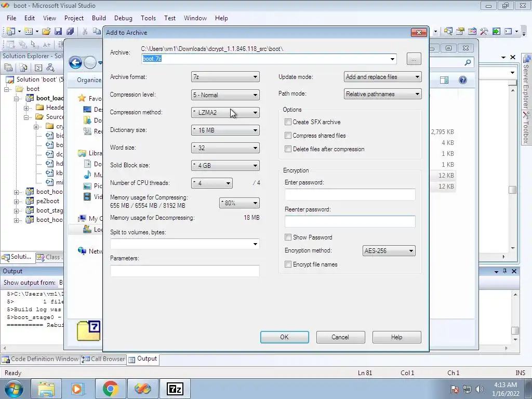Image resolution: width=532 pixels, height=399 pixels.
Task: Enable Create SFX archive checkbox
Action: 288,122
